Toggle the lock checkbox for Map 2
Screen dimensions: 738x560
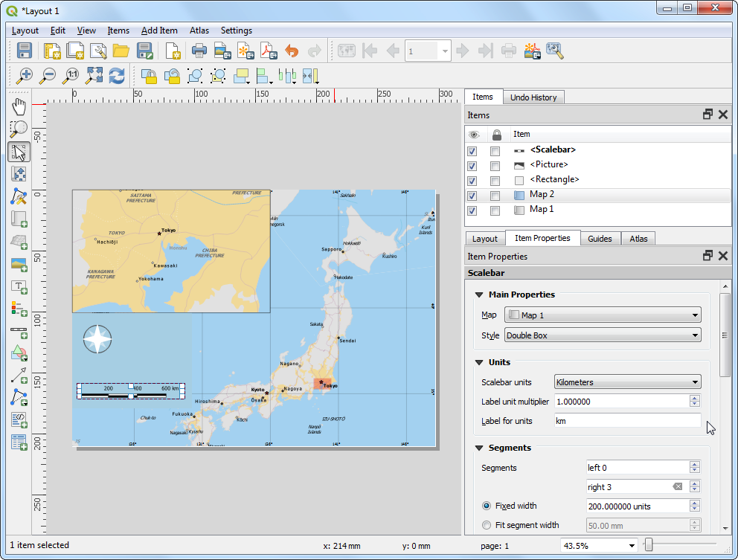point(495,196)
